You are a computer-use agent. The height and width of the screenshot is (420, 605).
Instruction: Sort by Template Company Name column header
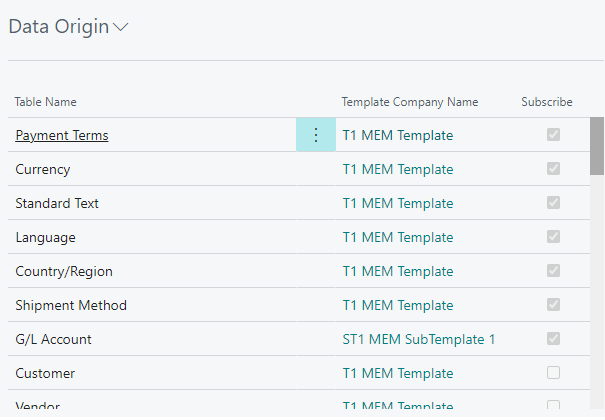pyautogui.click(x=409, y=102)
